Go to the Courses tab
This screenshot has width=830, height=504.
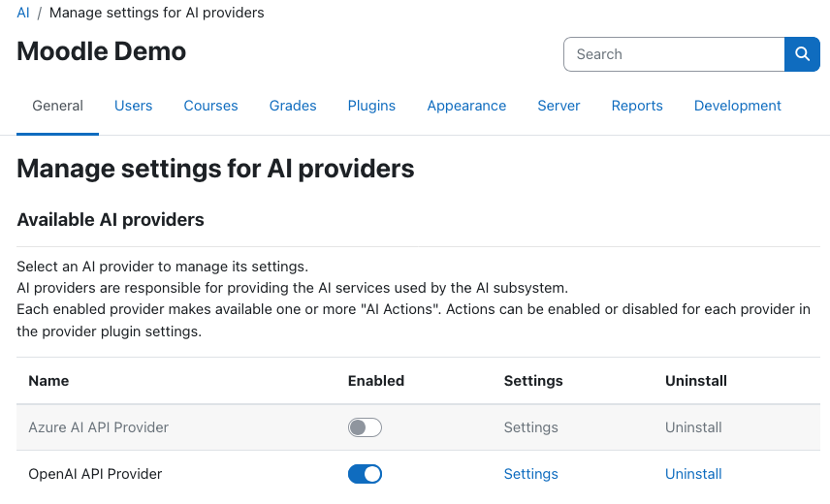[x=210, y=106]
